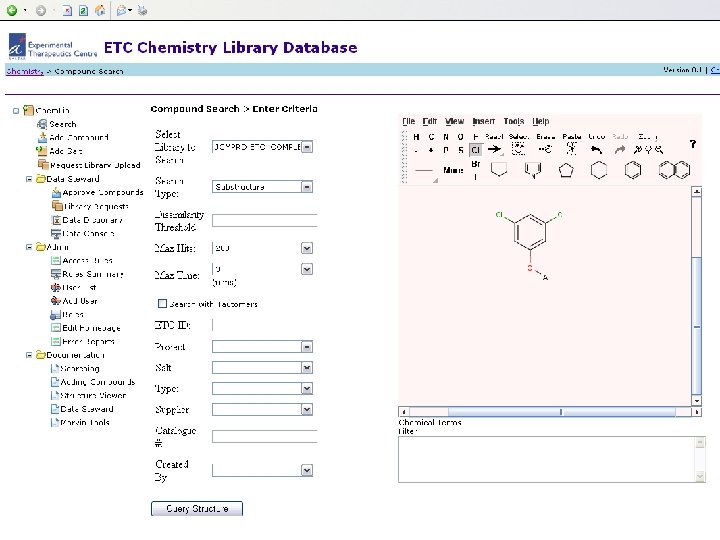Insert cyclopentadiene ring template
This screenshot has height=540, width=720.
click(566, 170)
